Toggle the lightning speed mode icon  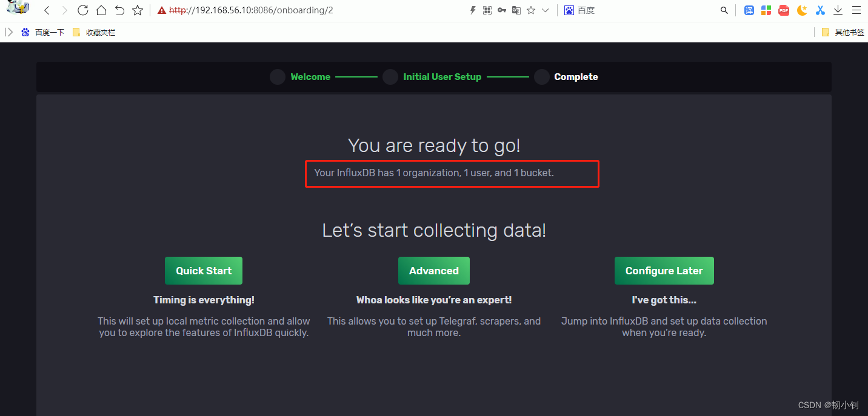coord(473,10)
